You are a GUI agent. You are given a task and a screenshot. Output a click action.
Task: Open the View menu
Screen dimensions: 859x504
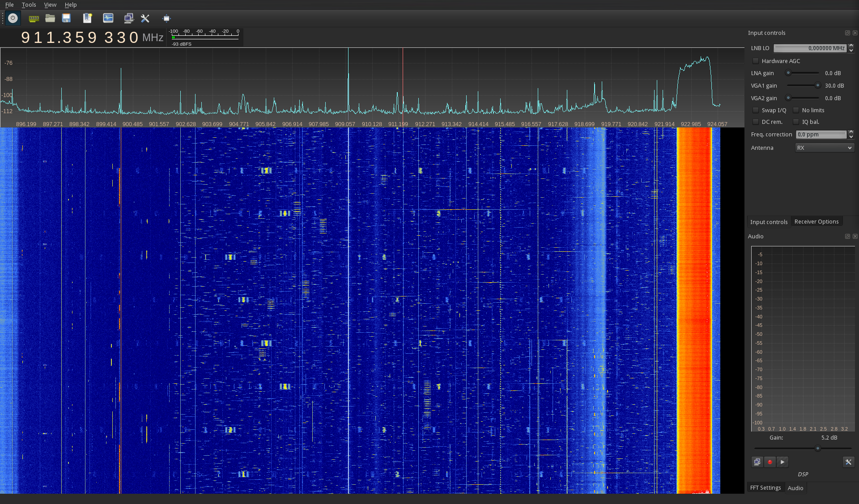[50, 4]
